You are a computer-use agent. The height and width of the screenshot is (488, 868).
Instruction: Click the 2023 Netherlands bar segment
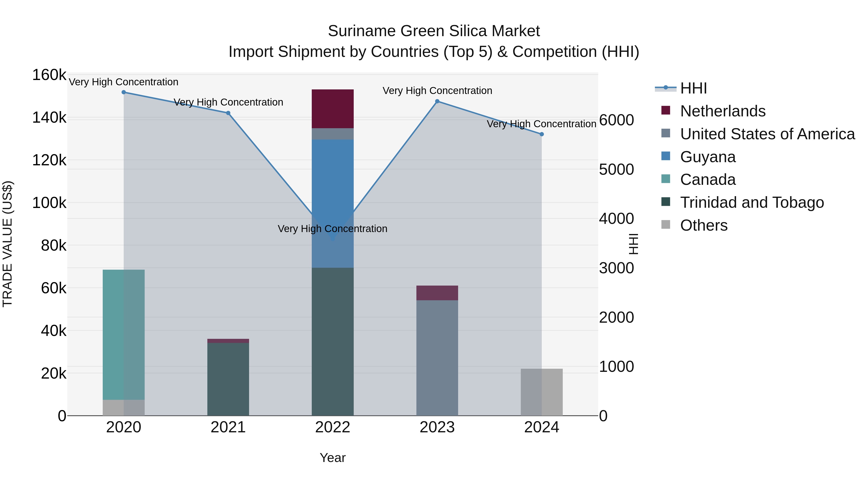(437, 293)
